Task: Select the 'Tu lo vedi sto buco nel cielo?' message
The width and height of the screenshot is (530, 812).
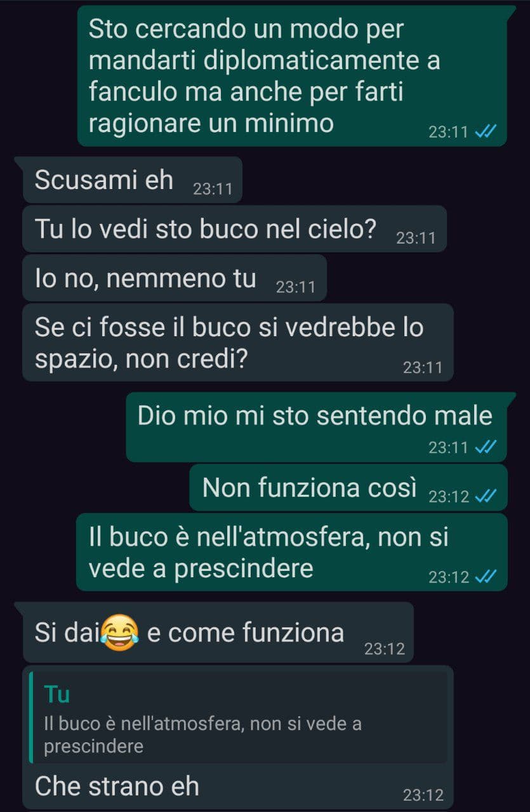Action: tap(234, 229)
